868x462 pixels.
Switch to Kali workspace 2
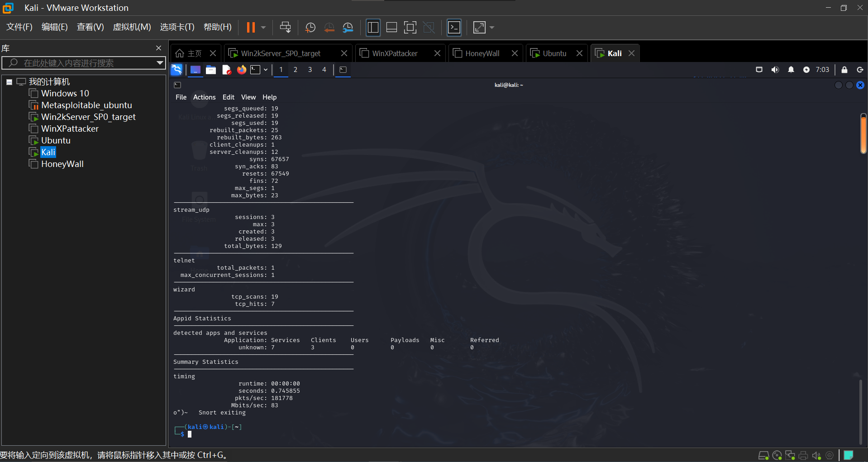pos(296,70)
